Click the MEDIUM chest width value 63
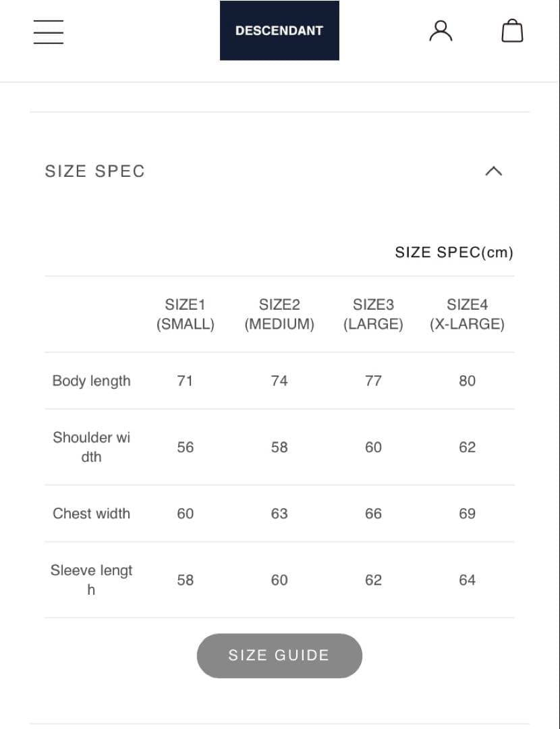Image resolution: width=560 pixels, height=729 pixels. 279,514
